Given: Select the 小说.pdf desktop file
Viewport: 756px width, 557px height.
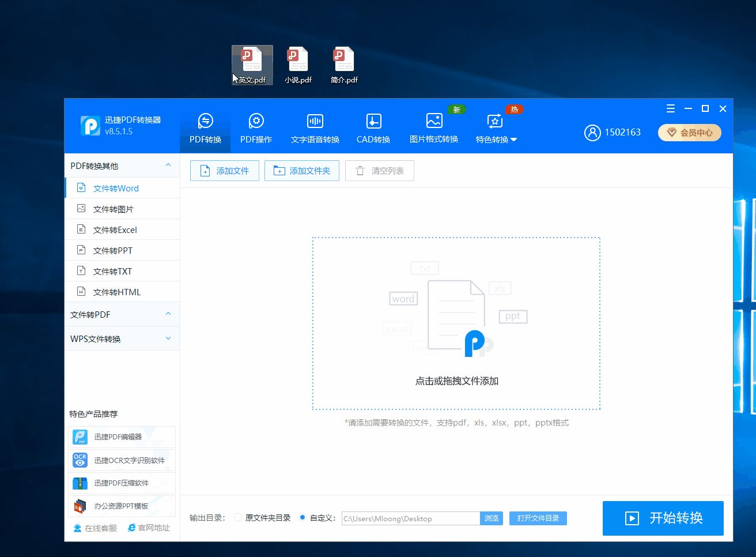Looking at the screenshot, I should tap(298, 65).
